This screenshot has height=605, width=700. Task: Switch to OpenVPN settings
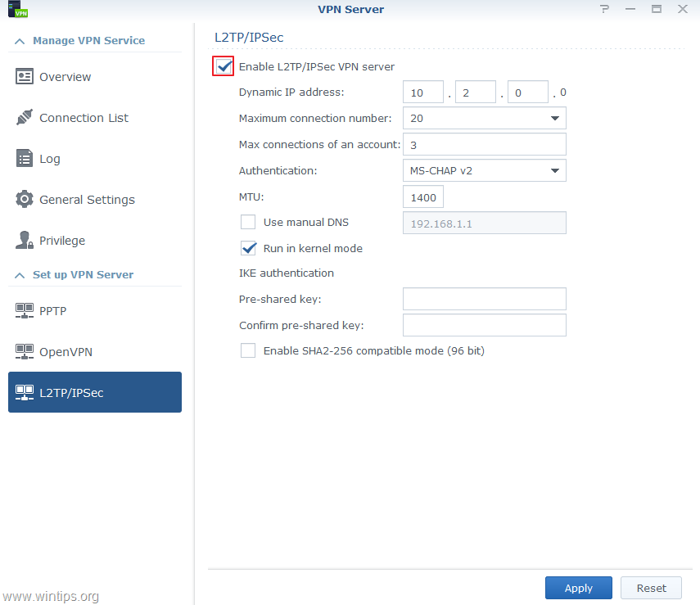[95, 352]
